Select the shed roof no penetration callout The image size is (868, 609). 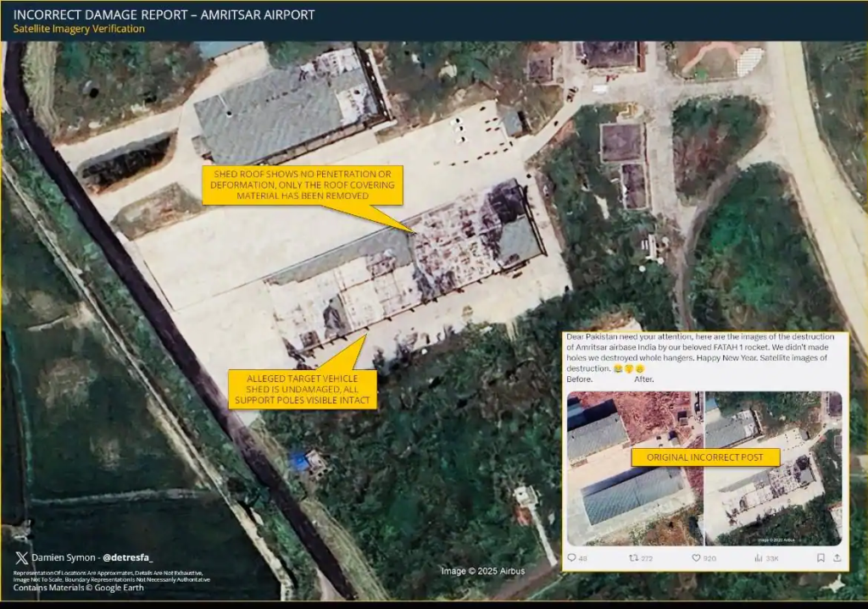click(302, 184)
